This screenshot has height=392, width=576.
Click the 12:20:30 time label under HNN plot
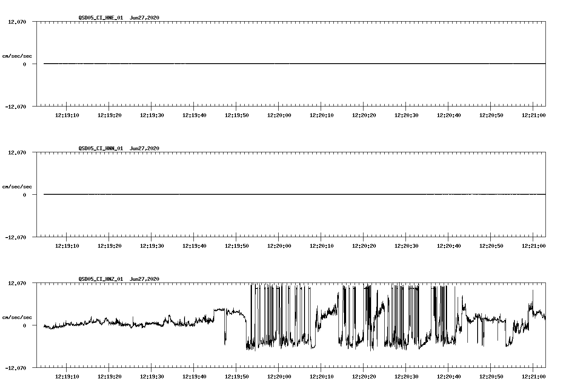406,246
